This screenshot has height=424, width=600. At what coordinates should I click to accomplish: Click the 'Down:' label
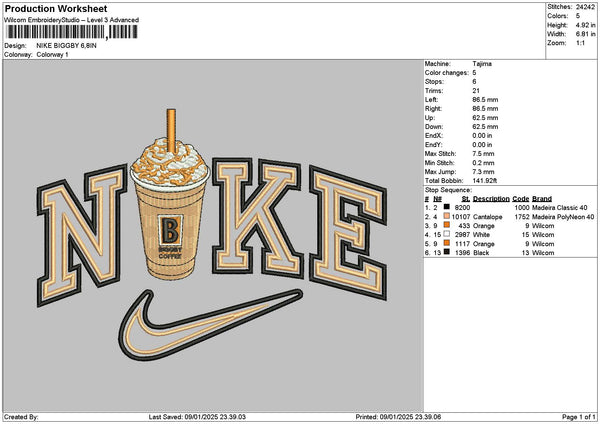coord(434,127)
